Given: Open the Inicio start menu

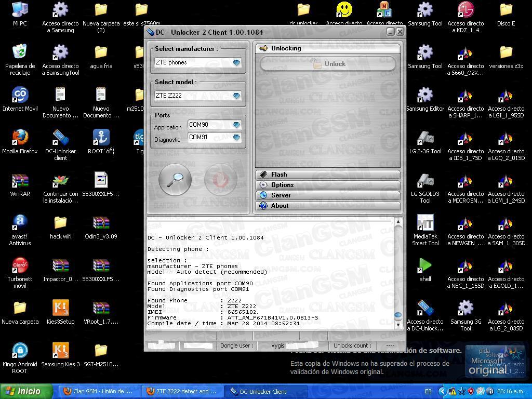Looking at the screenshot, I should [26, 391].
